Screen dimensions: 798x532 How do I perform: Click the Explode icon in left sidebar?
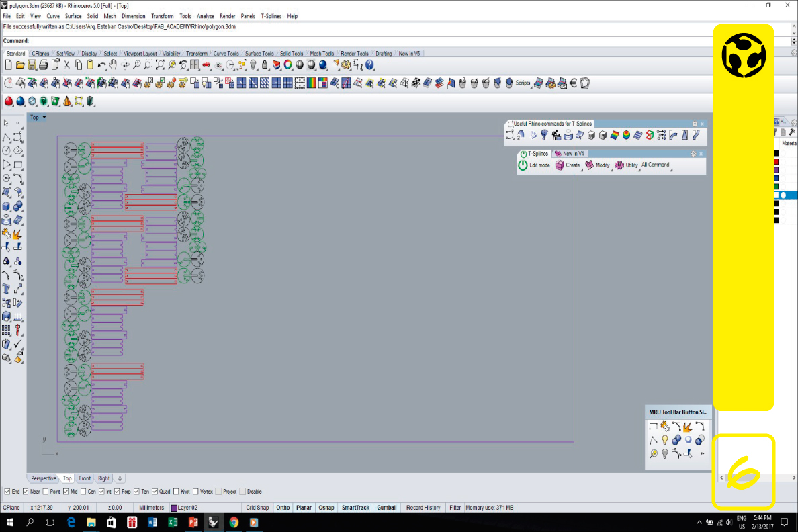click(18, 234)
